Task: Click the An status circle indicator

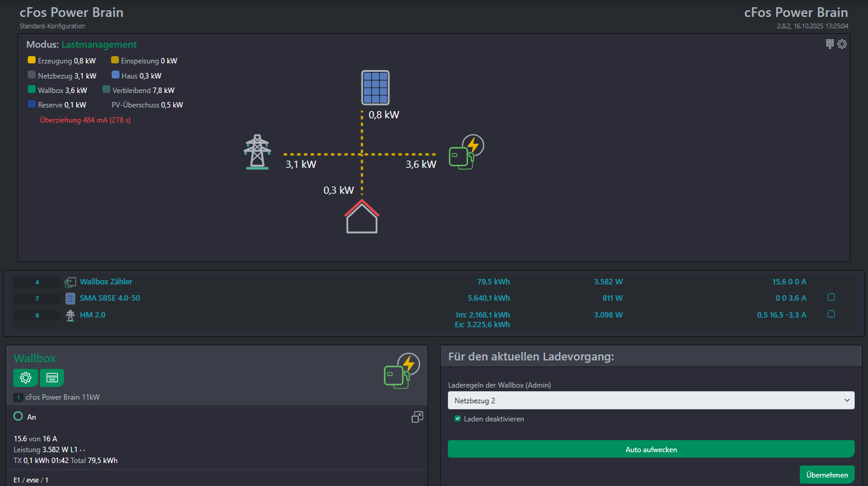Action: [x=18, y=417]
